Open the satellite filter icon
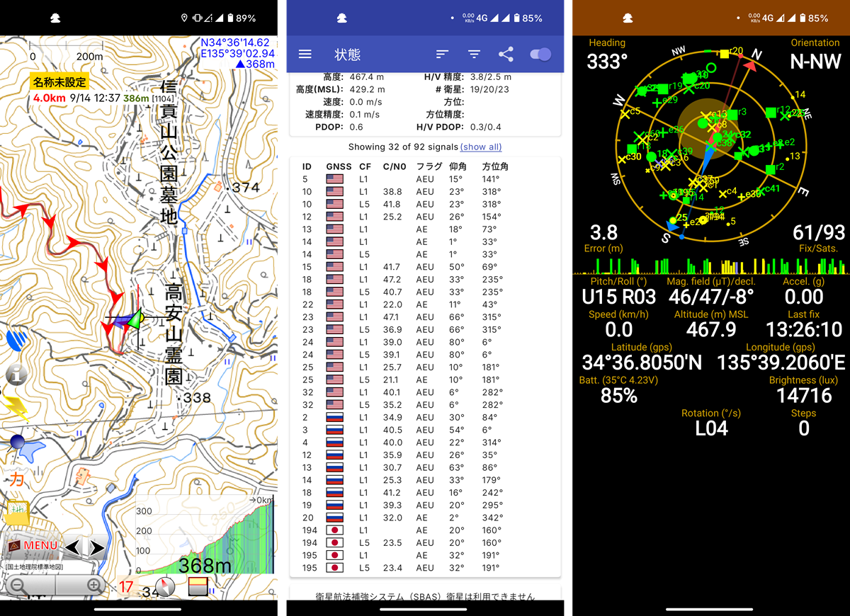850x616 pixels. click(474, 54)
